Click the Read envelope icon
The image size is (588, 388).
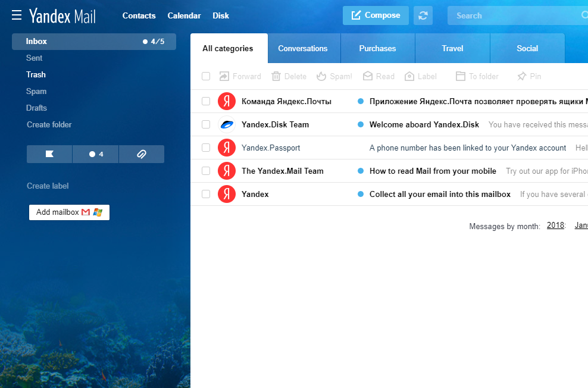[368, 76]
